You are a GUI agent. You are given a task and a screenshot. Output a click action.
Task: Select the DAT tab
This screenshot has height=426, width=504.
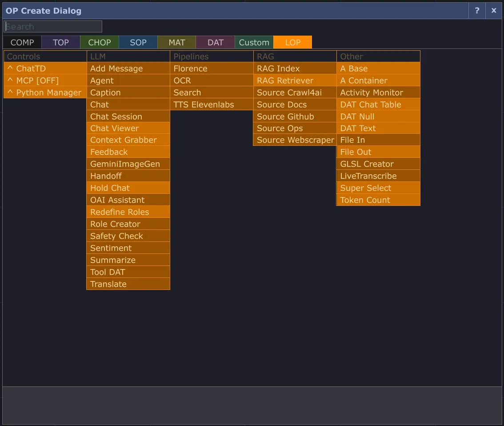pyautogui.click(x=215, y=42)
